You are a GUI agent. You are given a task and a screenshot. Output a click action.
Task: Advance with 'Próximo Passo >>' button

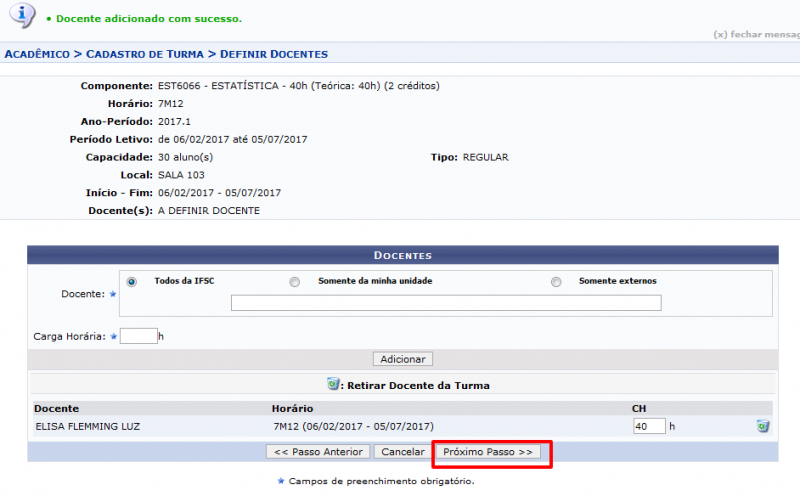pos(489,452)
